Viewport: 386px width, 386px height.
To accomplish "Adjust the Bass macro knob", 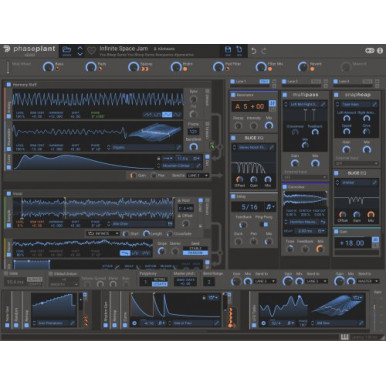I will [49, 67].
